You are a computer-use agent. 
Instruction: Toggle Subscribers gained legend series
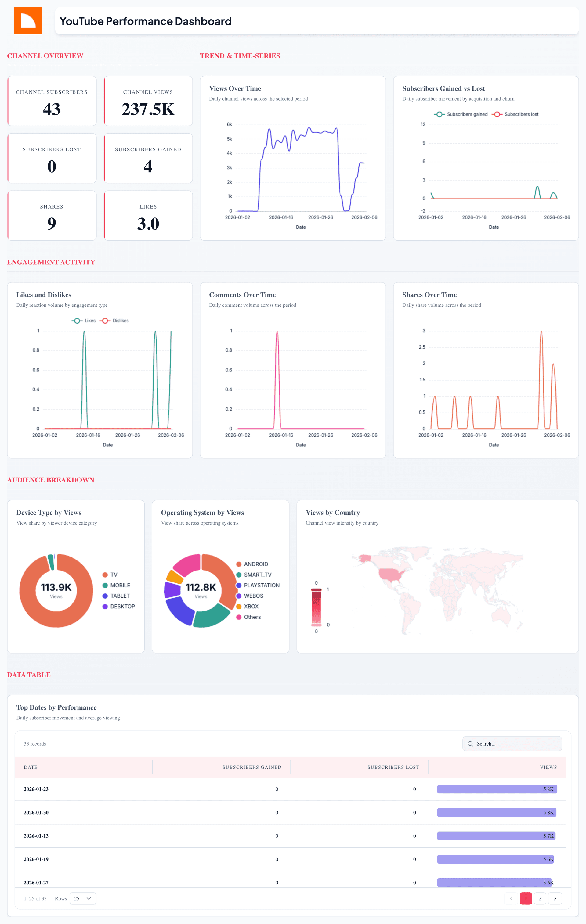point(461,114)
